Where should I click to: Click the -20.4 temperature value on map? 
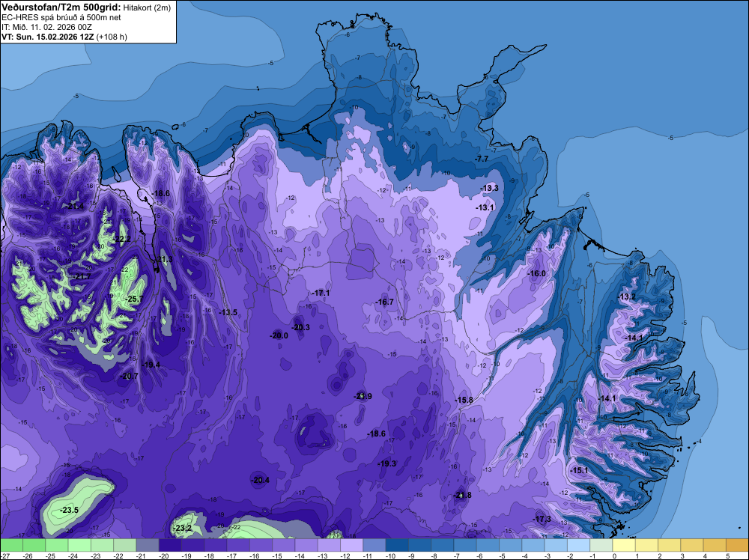(261, 480)
